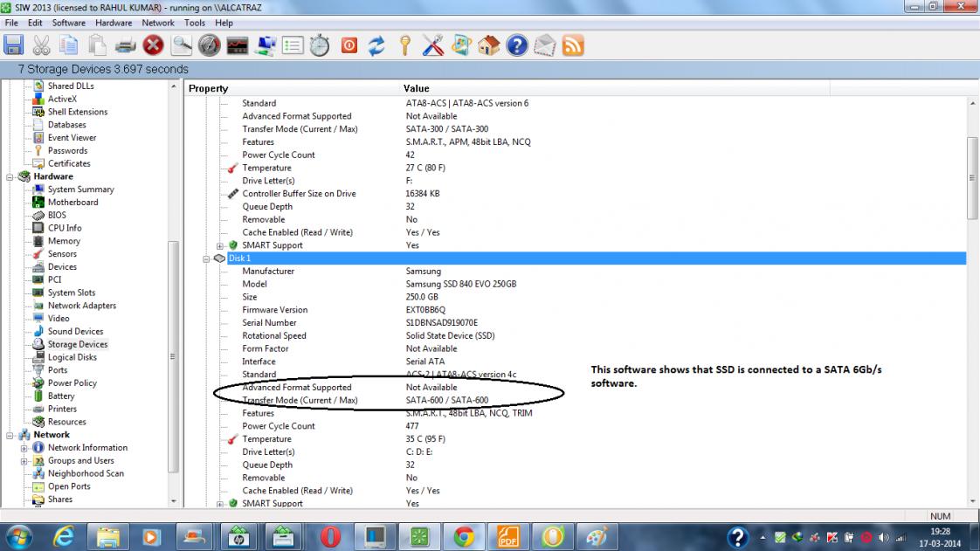Open the Hardware menu in menu bar
The width and height of the screenshot is (980, 551).
point(114,23)
